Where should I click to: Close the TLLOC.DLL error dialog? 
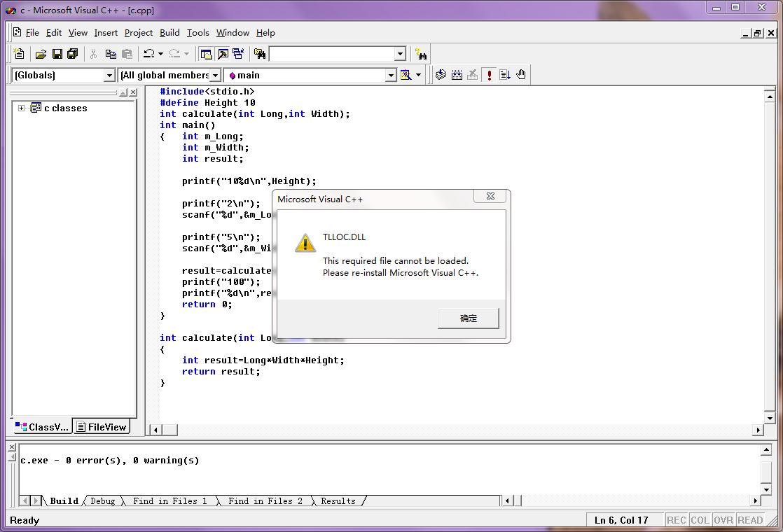click(x=490, y=196)
